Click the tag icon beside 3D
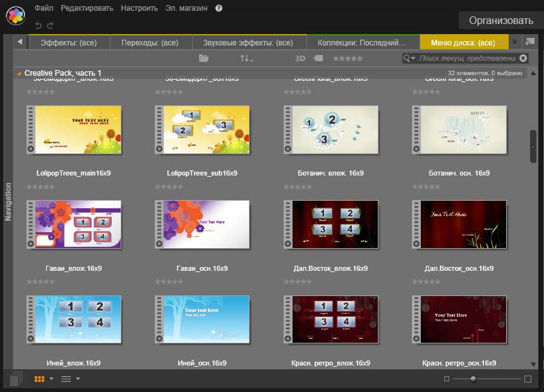The image size is (544, 392). point(318,58)
